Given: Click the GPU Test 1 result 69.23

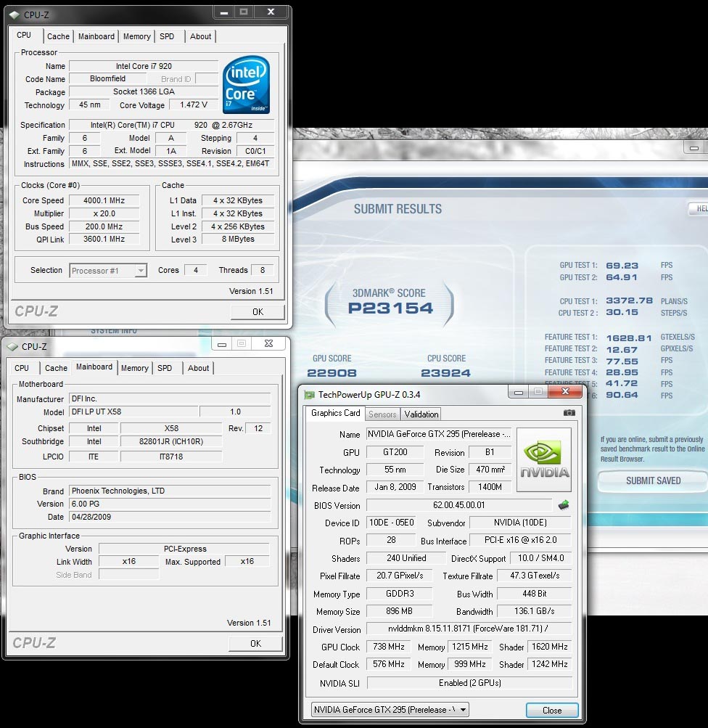Looking at the screenshot, I should tap(622, 266).
